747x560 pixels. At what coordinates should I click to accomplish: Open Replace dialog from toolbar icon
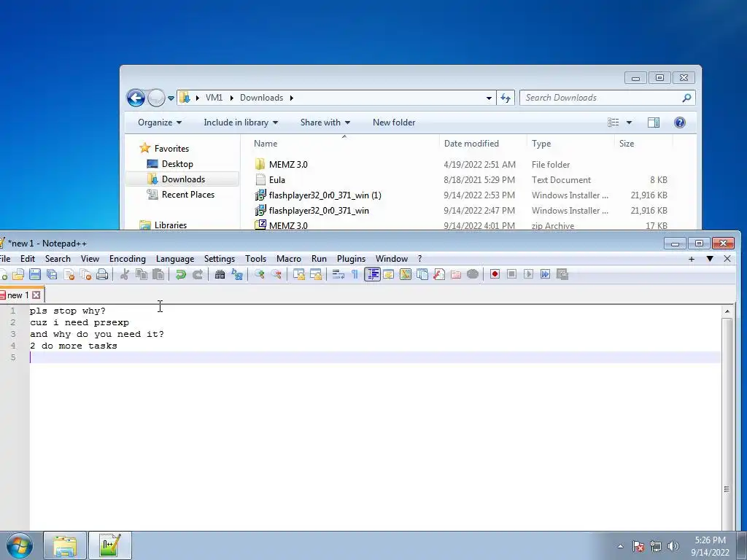tap(237, 274)
